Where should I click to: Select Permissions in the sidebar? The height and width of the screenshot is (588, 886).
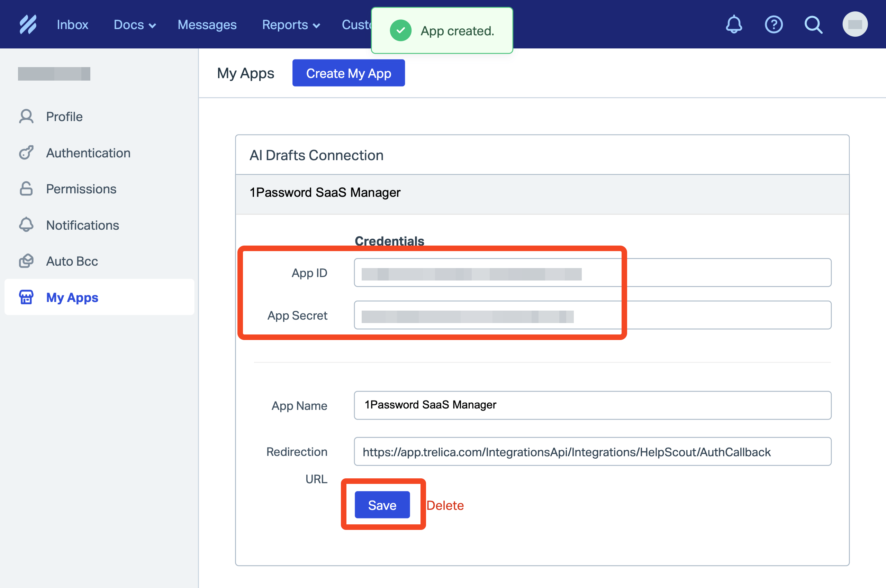pyautogui.click(x=99, y=189)
